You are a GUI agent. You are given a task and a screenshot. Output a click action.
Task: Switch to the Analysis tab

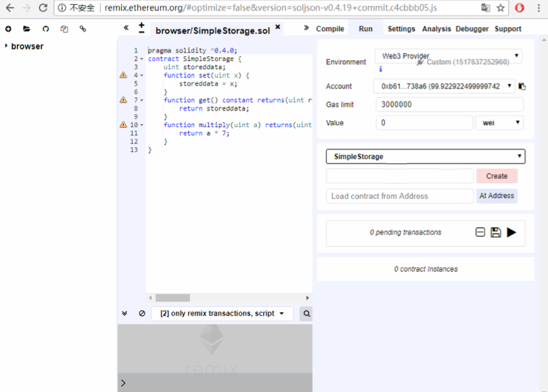436,29
